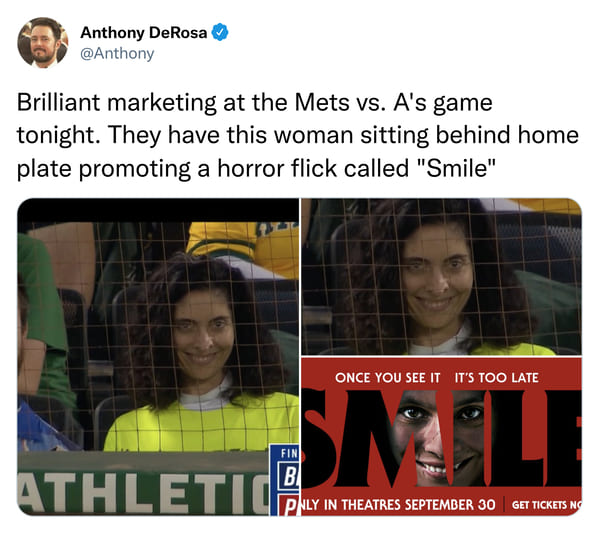
Task: Click the blue FIN sign in left photo
Action: click(285, 480)
